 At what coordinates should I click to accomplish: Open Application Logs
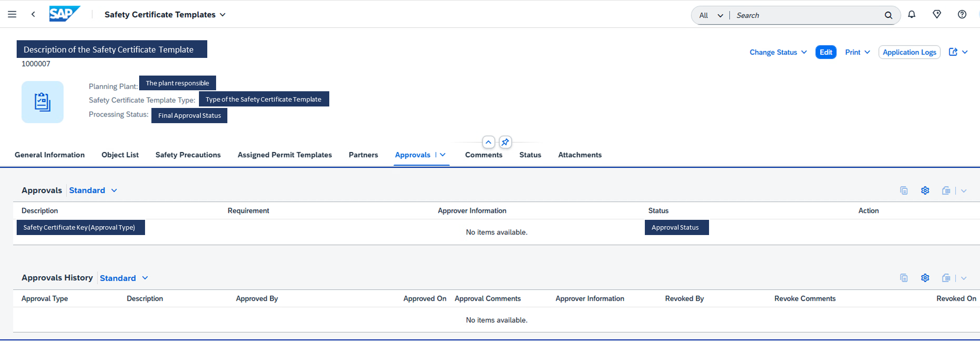[x=909, y=53]
